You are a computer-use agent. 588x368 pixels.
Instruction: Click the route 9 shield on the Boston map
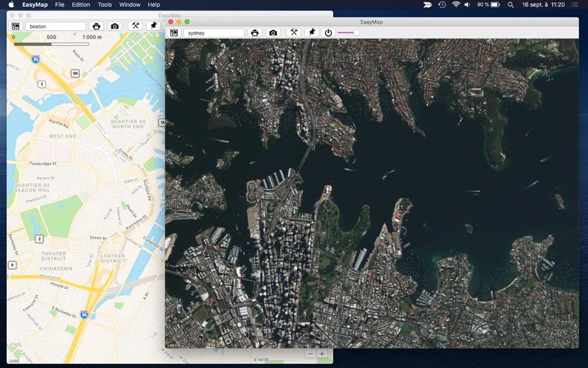tap(12, 265)
